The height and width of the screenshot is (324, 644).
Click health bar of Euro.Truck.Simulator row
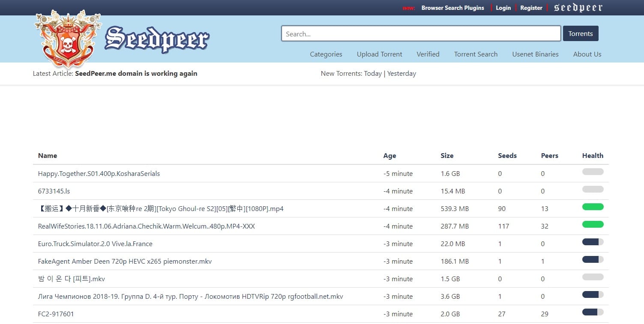coord(593,242)
